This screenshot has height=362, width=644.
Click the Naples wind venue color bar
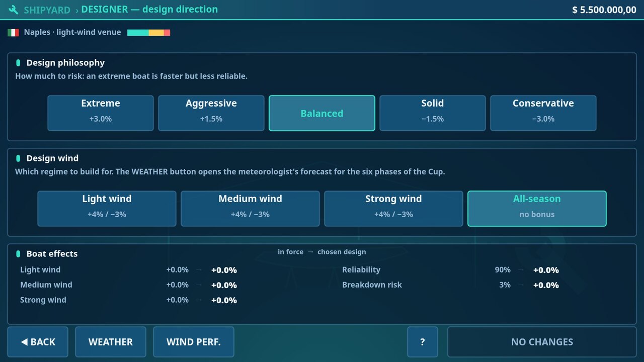pos(148,33)
